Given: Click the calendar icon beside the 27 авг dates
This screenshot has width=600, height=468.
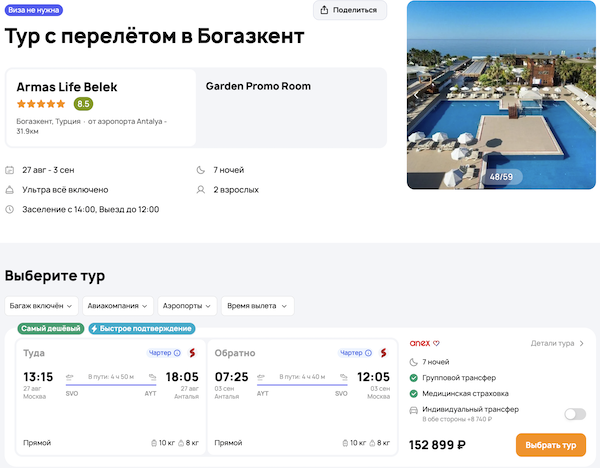Looking at the screenshot, I should click(10, 170).
